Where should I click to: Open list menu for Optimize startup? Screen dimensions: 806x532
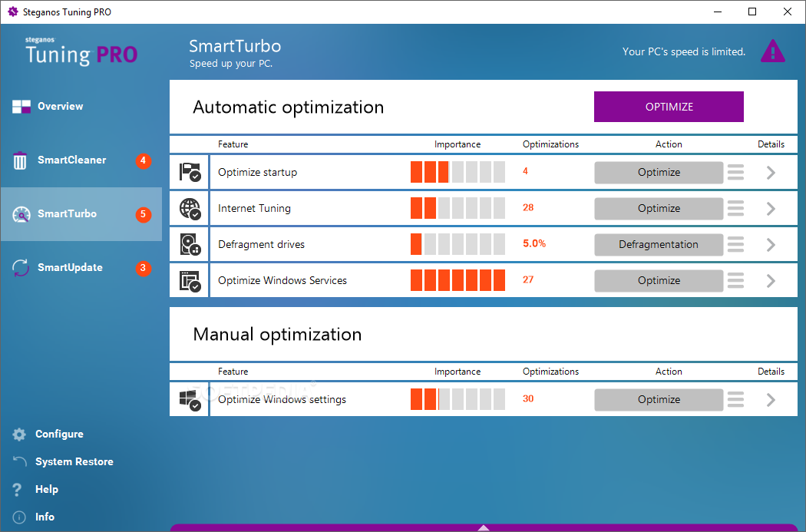pyautogui.click(x=735, y=172)
